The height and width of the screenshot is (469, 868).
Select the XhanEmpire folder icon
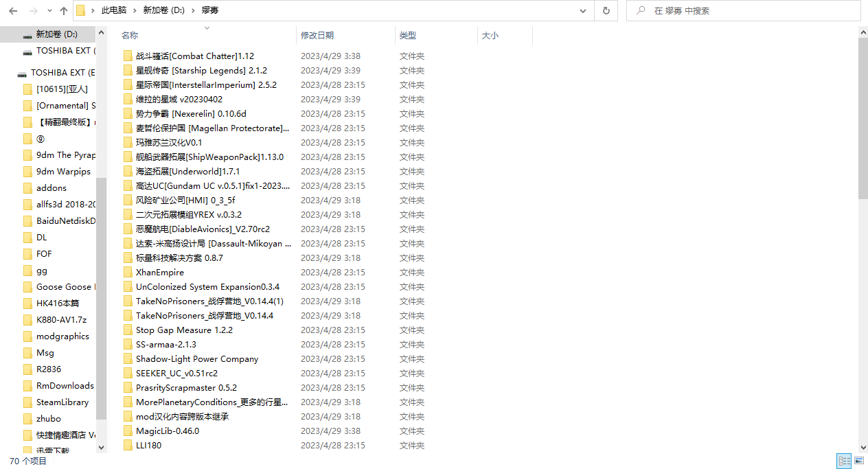(128, 273)
